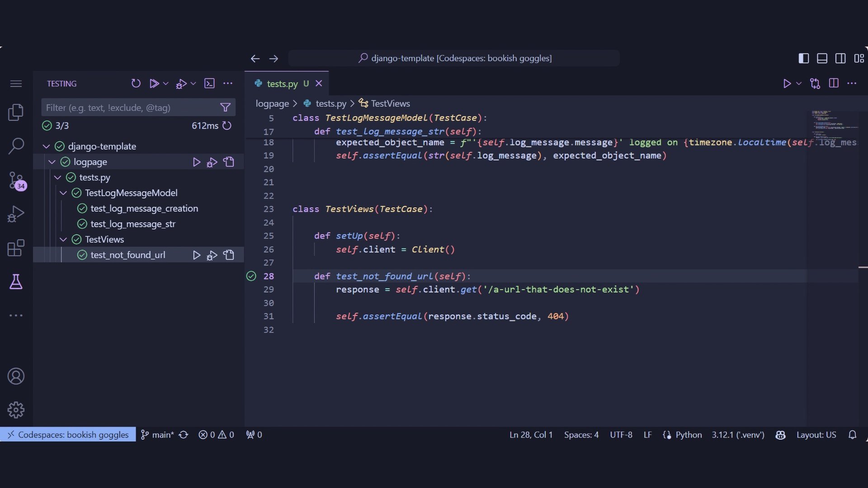868x488 pixels.
Task: Open Source Control view with 34 changes
Action: (x=17, y=180)
